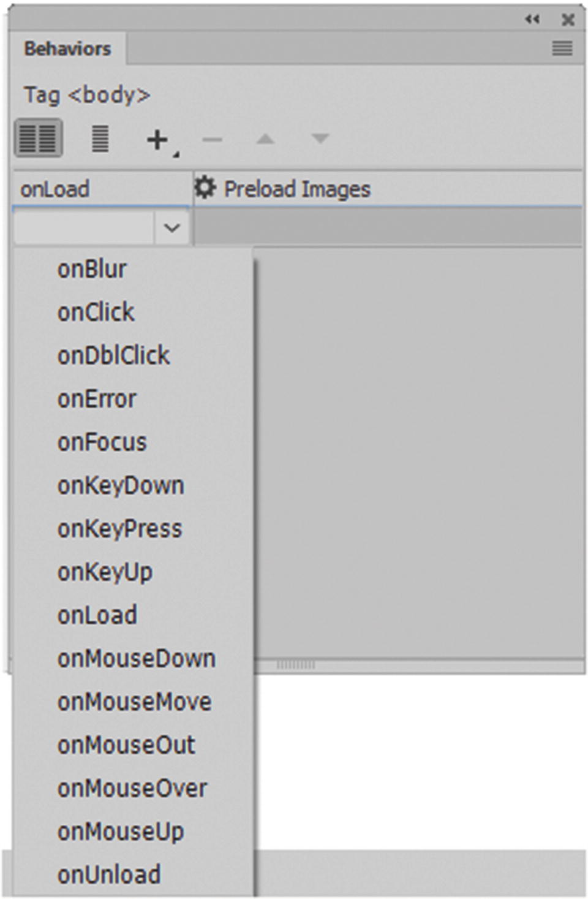Click the move event down arrow
The height and width of the screenshot is (899, 588).
coord(320,139)
